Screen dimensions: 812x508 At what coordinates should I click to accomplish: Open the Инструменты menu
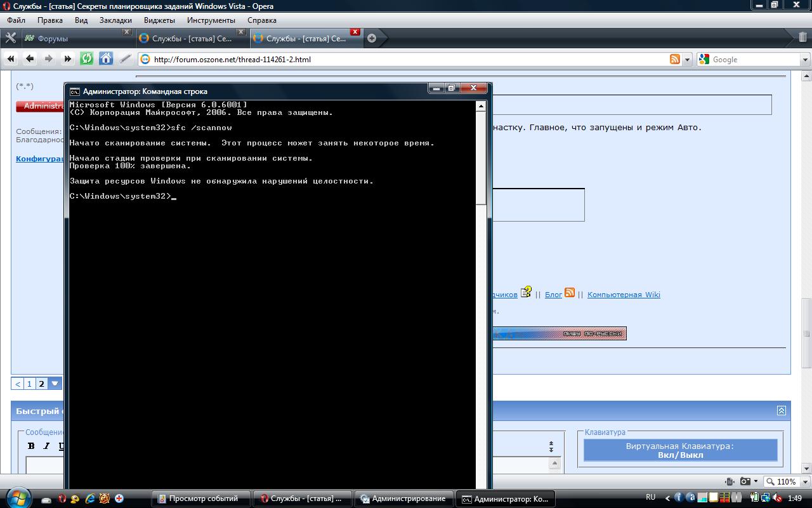[x=211, y=20]
